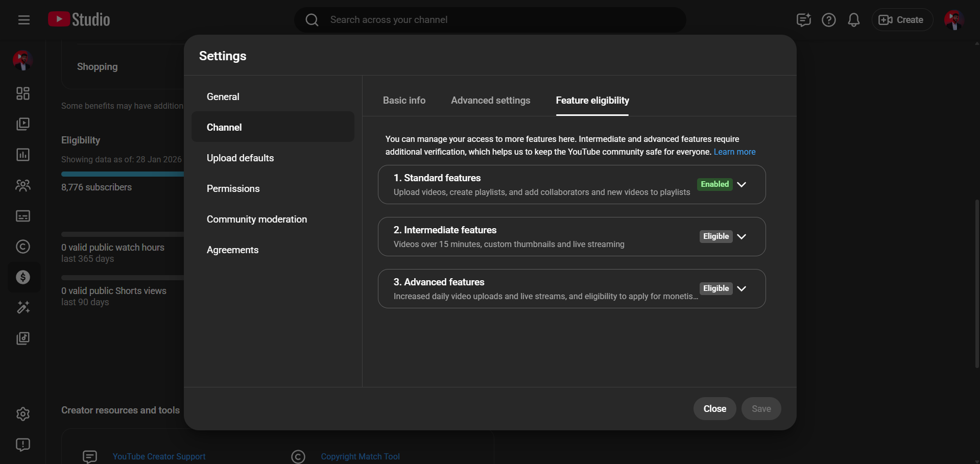Open the Analytics icon in sidebar

pos(23,155)
